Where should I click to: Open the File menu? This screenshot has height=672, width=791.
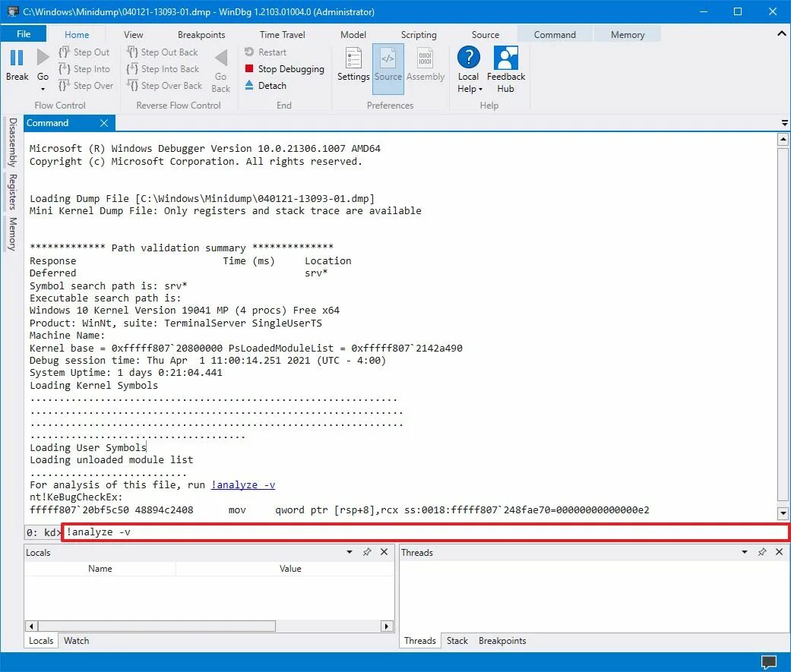coord(24,33)
